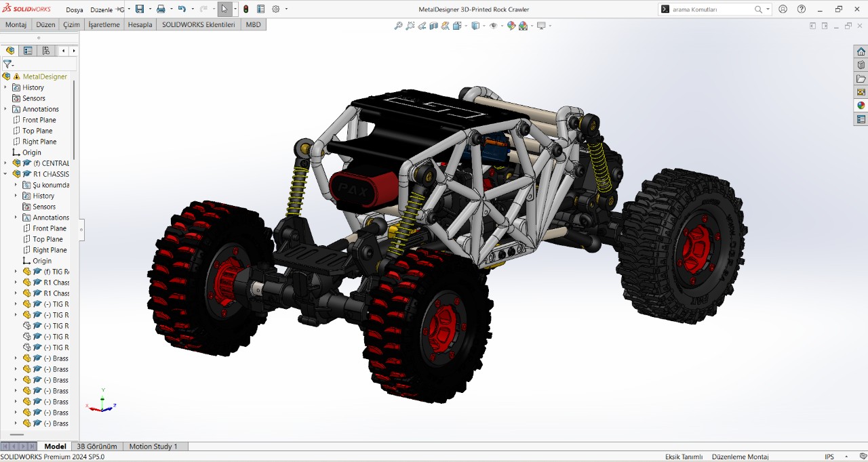This screenshot has width=868, height=462.
Task: Open the PropertyManager tab icon
Action: (x=28, y=51)
